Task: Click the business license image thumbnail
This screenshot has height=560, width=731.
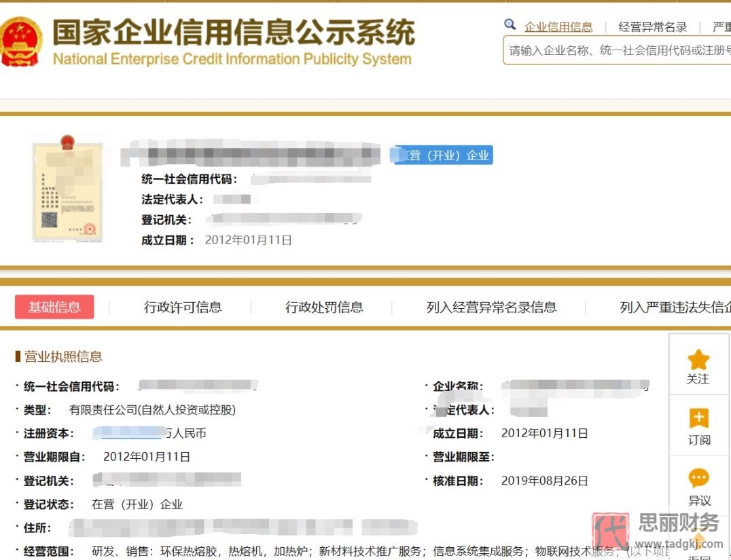Action: [x=67, y=190]
